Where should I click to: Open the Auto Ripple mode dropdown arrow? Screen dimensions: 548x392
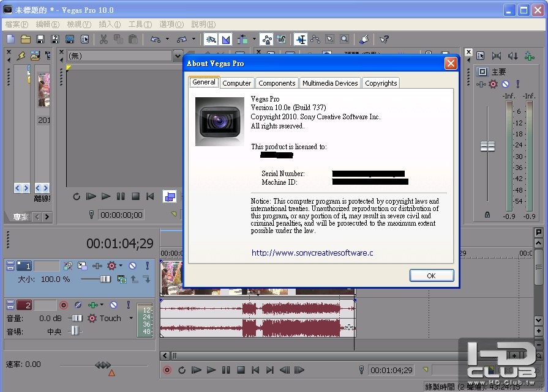pos(254,39)
